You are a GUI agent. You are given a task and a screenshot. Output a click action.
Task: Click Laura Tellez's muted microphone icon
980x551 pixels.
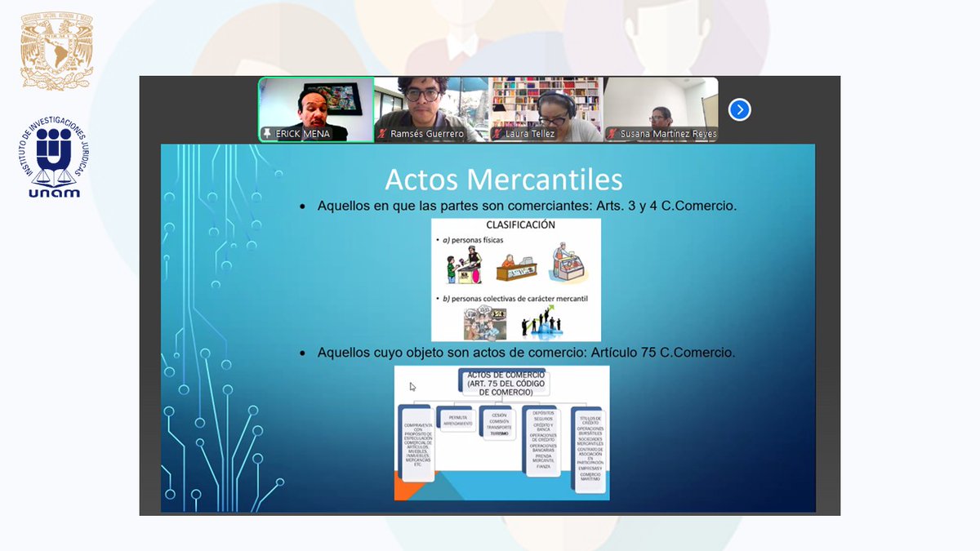(497, 132)
